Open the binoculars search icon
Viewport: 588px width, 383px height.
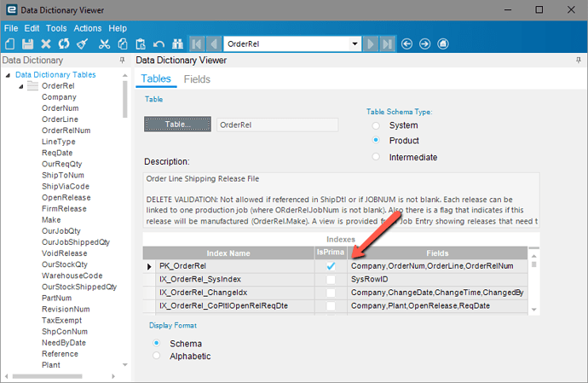pyautogui.click(x=177, y=44)
